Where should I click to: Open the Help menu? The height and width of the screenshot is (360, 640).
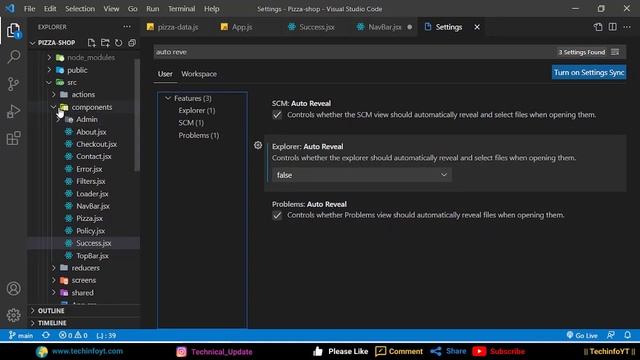click(x=211, y=9)
